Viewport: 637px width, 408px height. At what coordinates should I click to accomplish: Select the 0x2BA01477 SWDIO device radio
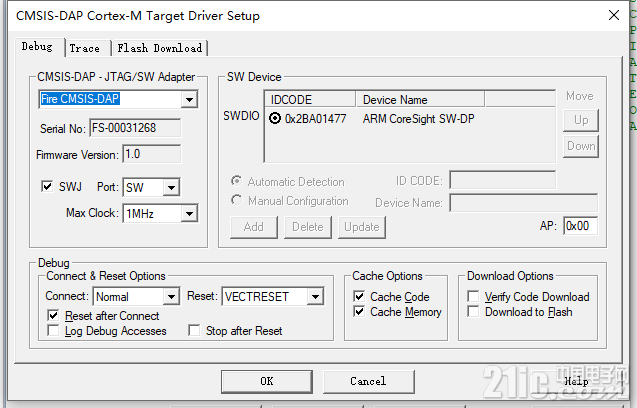click(x=275, y=118)
